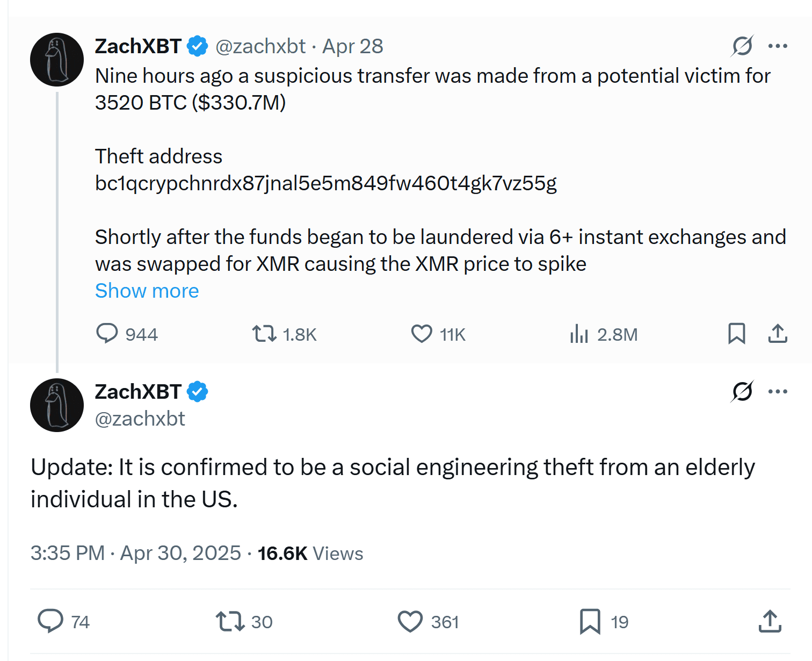Open the more options menu on update tweet
812x661 pixels.
click(777, 392)
